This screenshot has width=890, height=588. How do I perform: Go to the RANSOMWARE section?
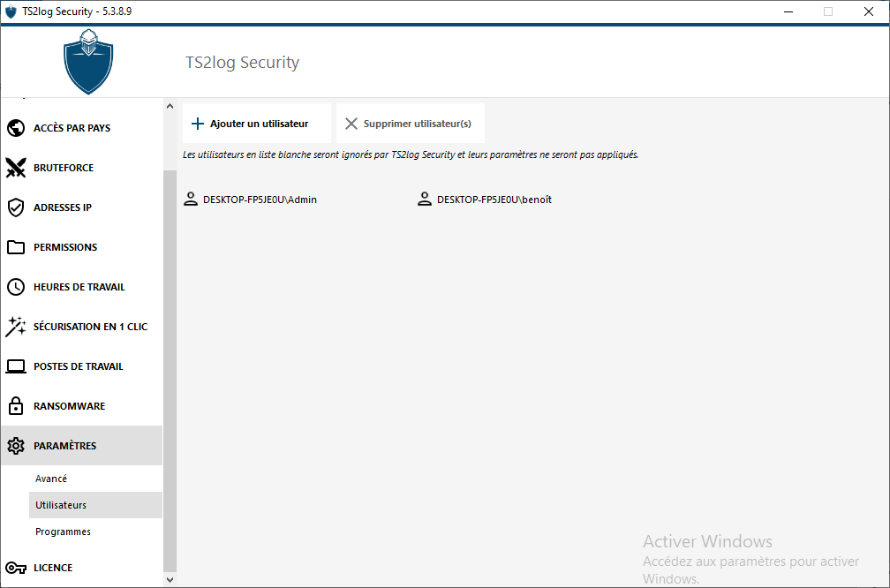pos(82,406)
